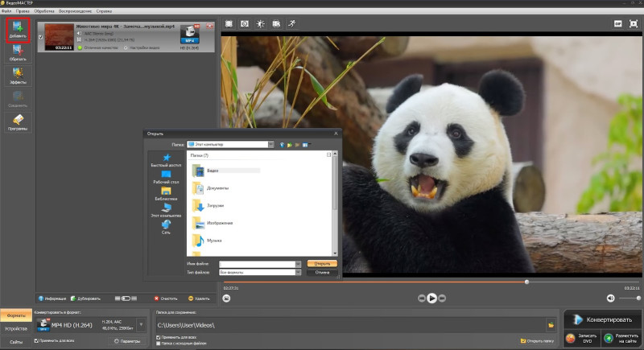Click the MP4 format icon on video item

pyautogui.click(x=190, y=34)
